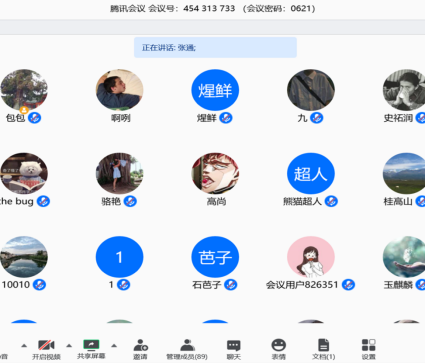The width and height of the screenshot is (425, 363).
Task: Select 包包's tree photo avatar
Action: [x=24, y=90]
